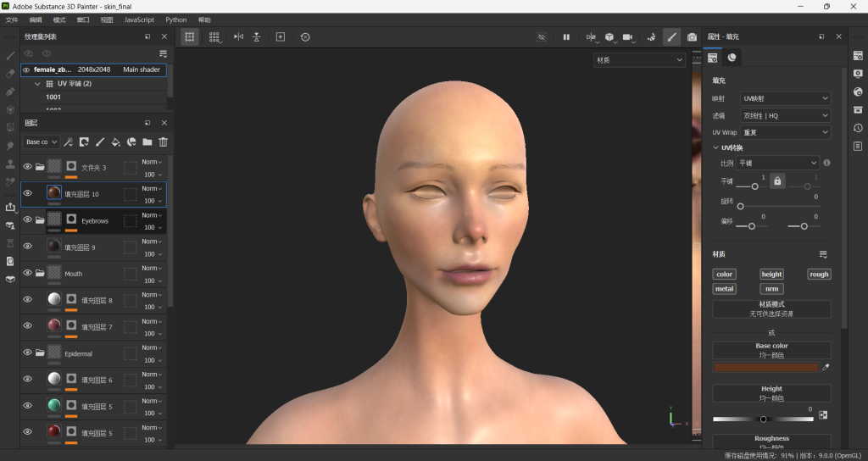Toggle the metal channel button

(x=724, y=289)
